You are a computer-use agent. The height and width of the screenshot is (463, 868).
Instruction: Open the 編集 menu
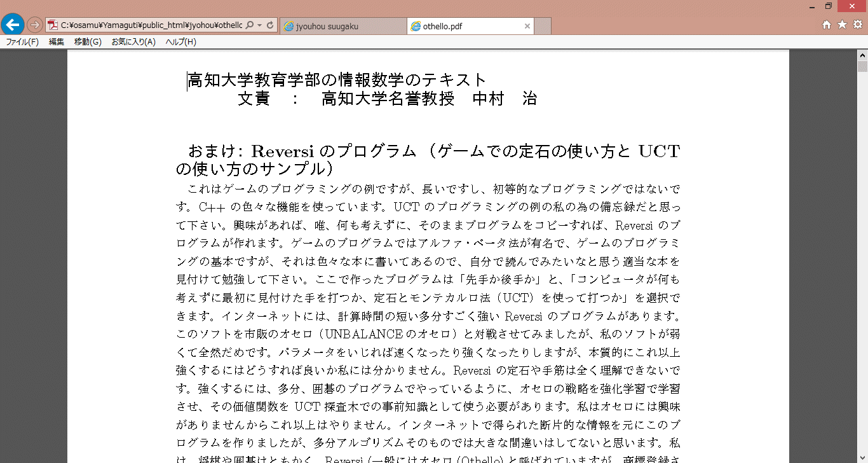pos(57,42)
